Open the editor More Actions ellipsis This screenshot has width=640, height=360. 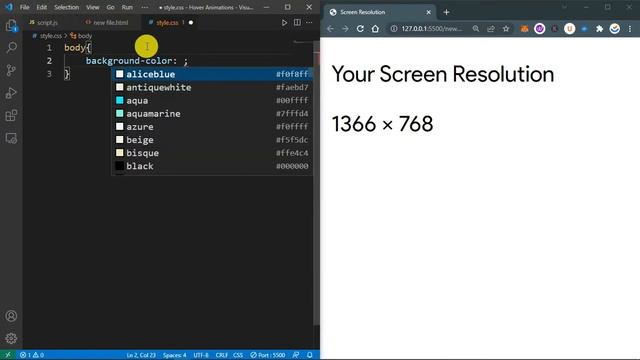(309, 23)
